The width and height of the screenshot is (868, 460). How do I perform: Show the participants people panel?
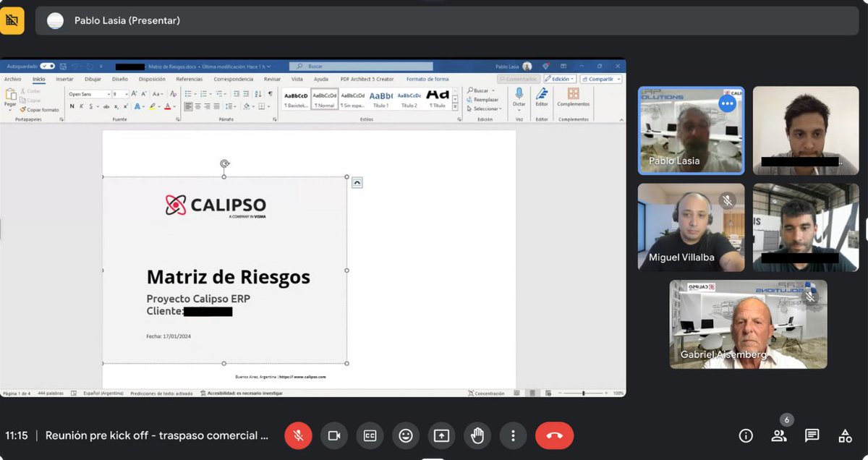(779, 435)
